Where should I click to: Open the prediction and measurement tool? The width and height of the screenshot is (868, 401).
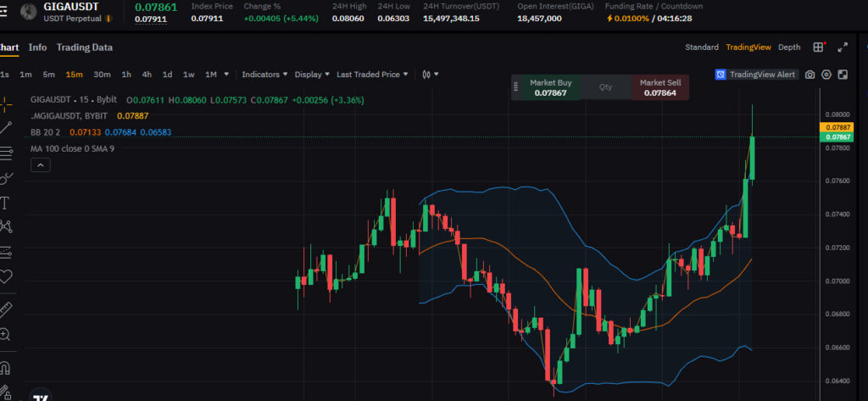[x=6, y=252]
